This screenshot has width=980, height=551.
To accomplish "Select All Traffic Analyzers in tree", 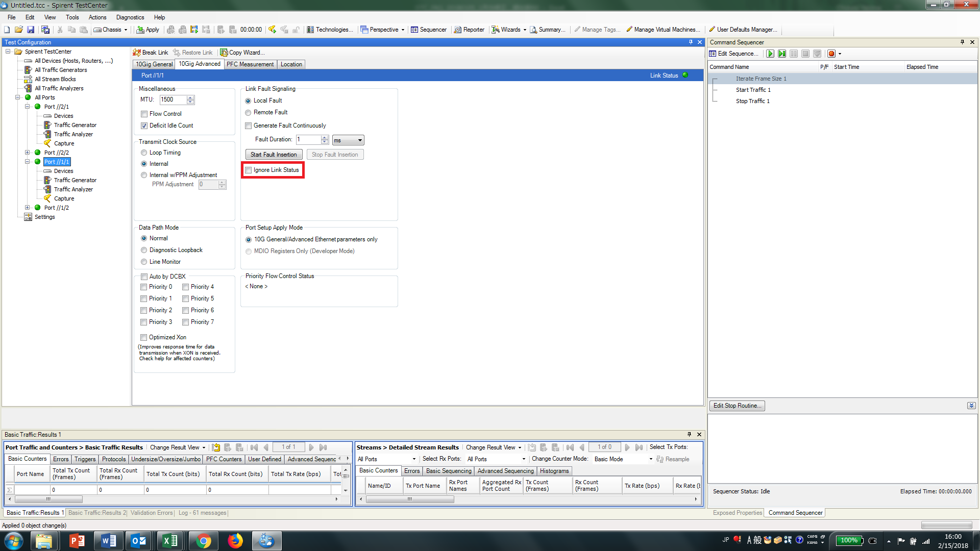I will click(x=59, y=88).
